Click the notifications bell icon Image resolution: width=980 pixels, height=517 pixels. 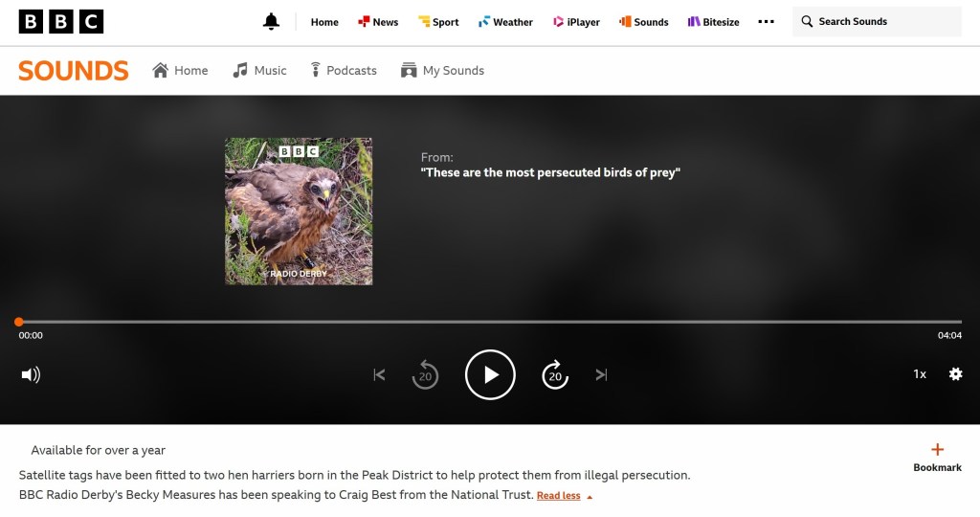point(271,22)
